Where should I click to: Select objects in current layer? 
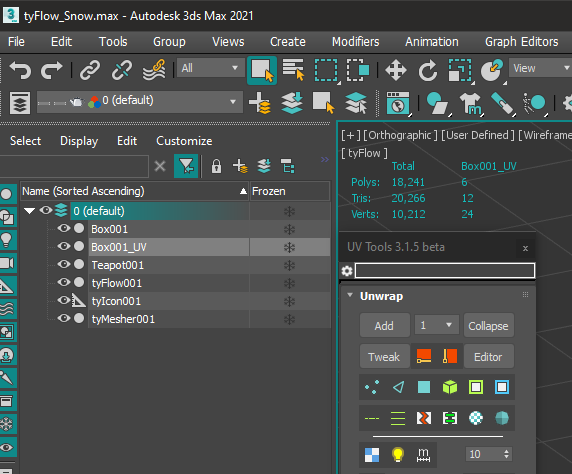point(324,103)
